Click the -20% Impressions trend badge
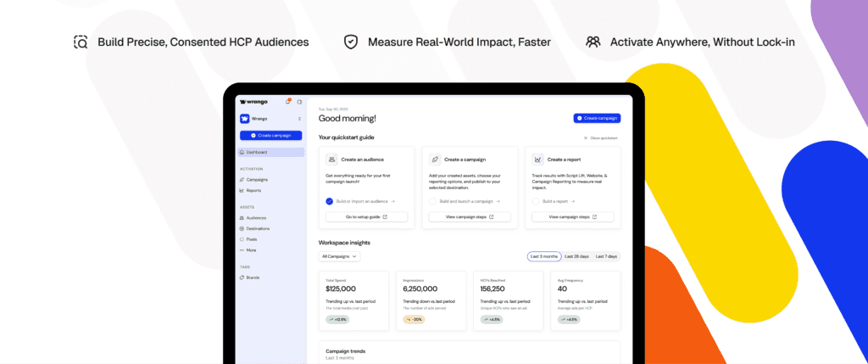This screenshot has height=364, width=868. tap(414, 320)
